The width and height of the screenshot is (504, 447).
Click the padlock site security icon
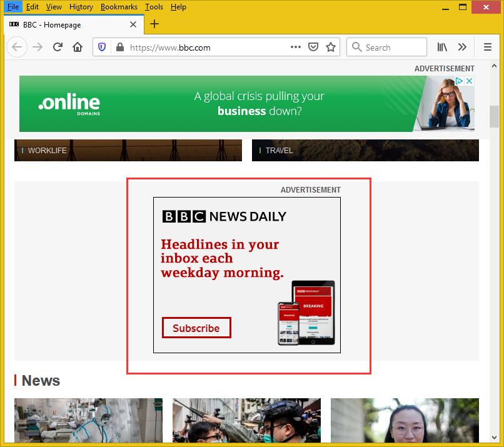(119, 48)
